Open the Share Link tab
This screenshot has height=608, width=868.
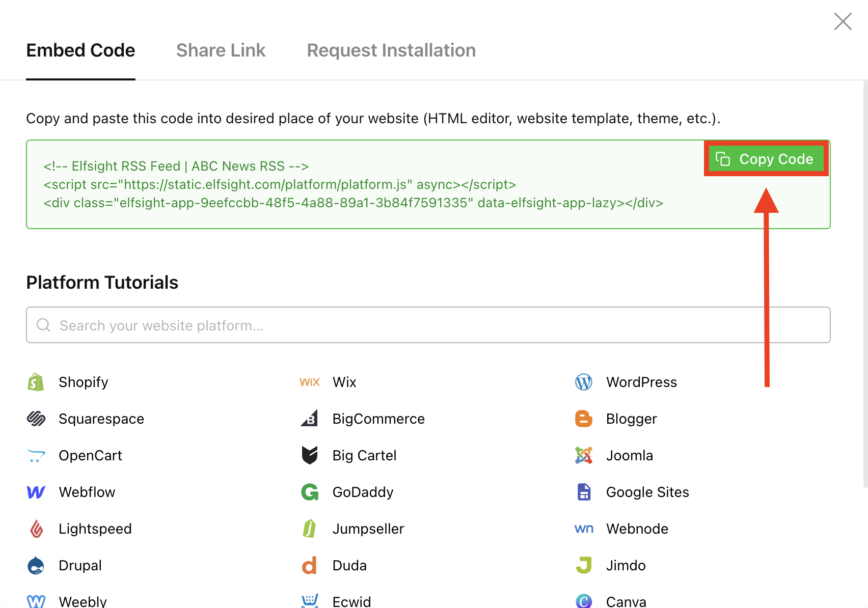click(221, 50)
